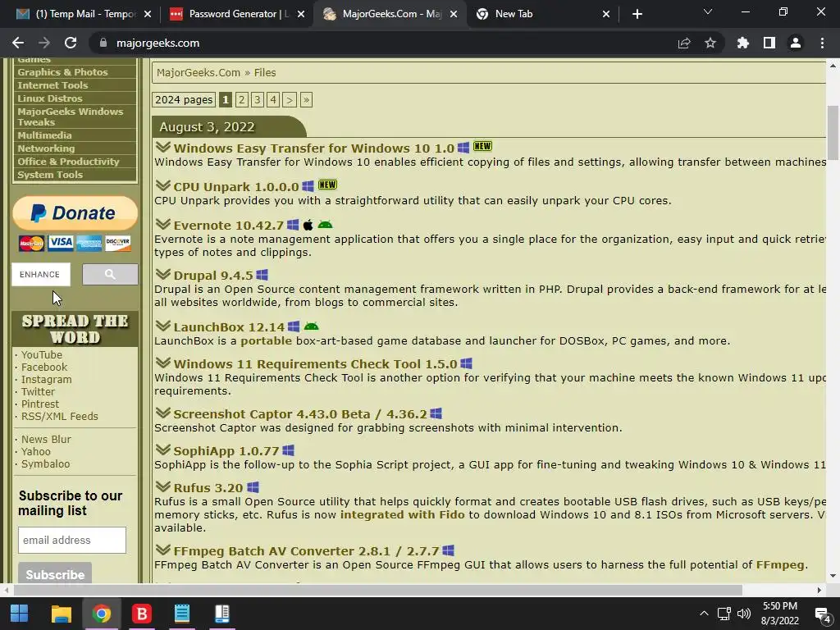
Task: Click the email address input field
Action: [72, 540]
